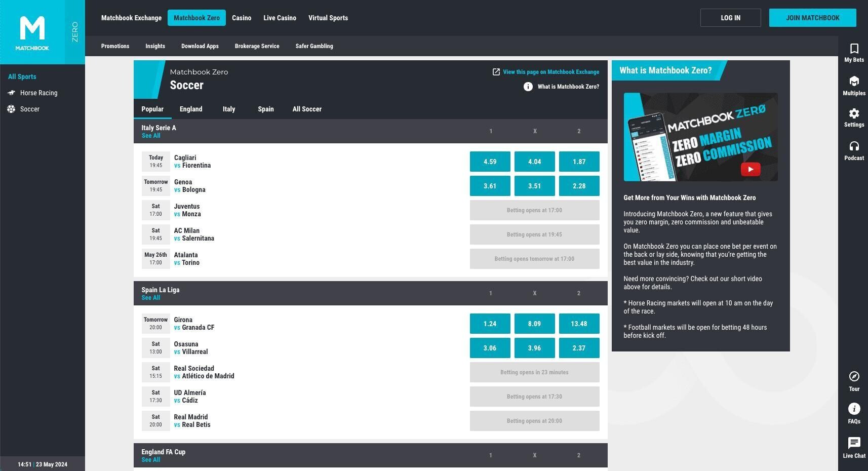Open the Casino section

[242, 18]
